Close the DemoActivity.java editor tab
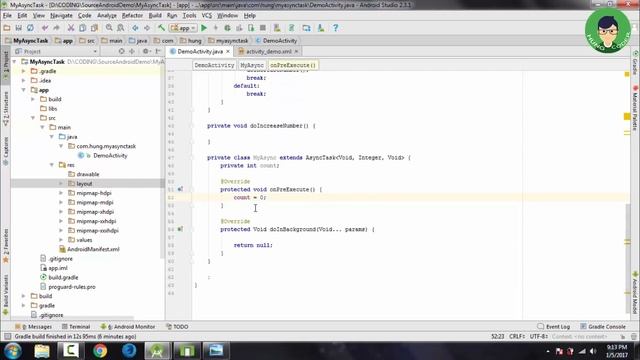This screenshot has height=360, width=640. pyautogui.click(x=228, y=51)
